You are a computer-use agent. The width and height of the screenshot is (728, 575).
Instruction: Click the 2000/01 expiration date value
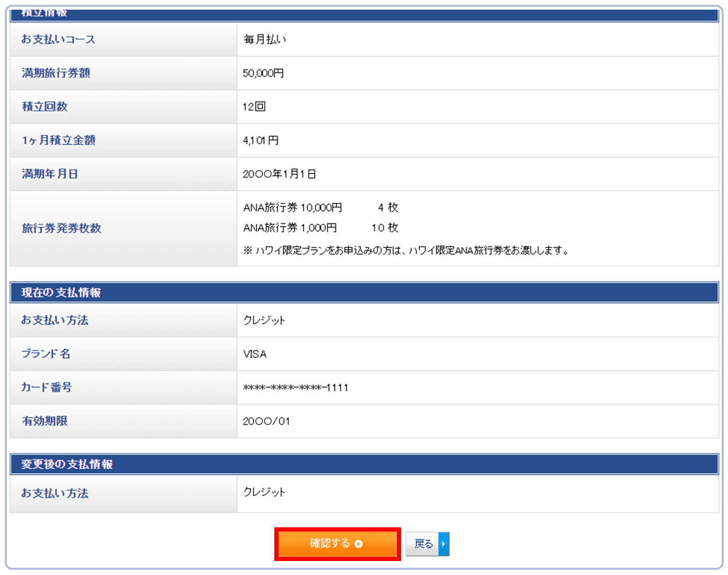click(266, 421)
